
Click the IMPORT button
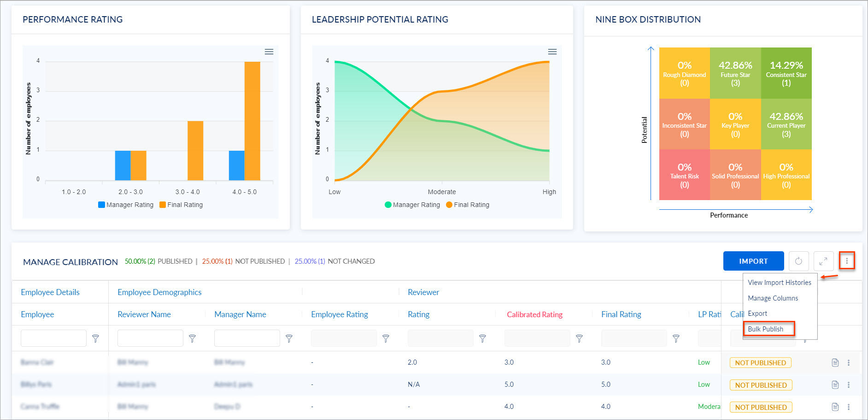753,261
